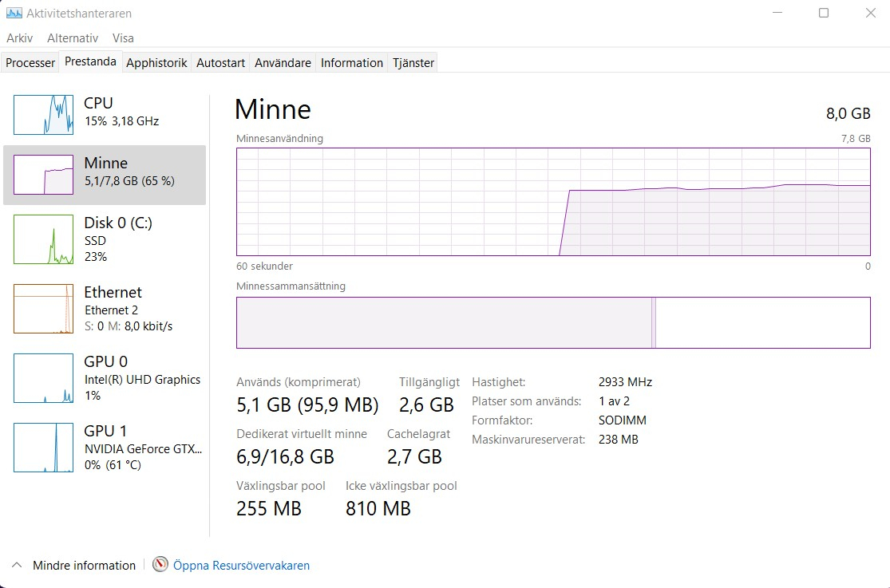Click the Minnessammansättning composition bar
This screenshot has width=890, height=588.
point(553,322)
